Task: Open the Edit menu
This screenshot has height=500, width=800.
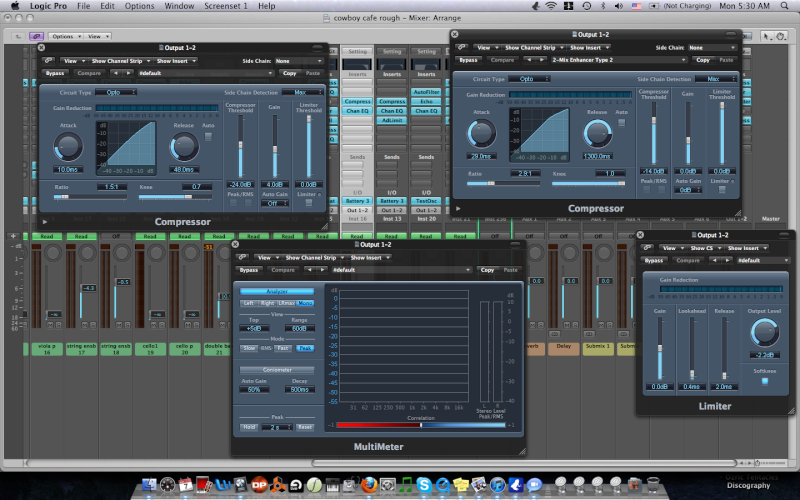Action: point(107,6)
